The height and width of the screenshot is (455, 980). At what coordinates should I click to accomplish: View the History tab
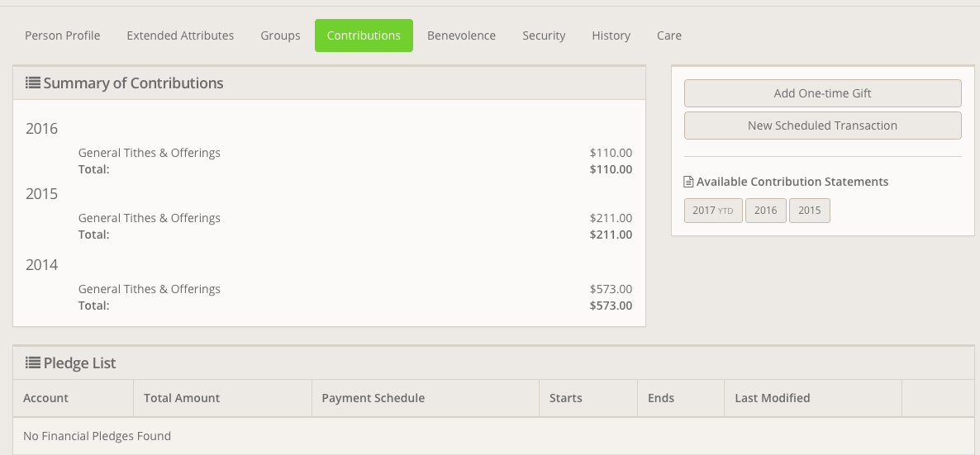tap(611, 36)
